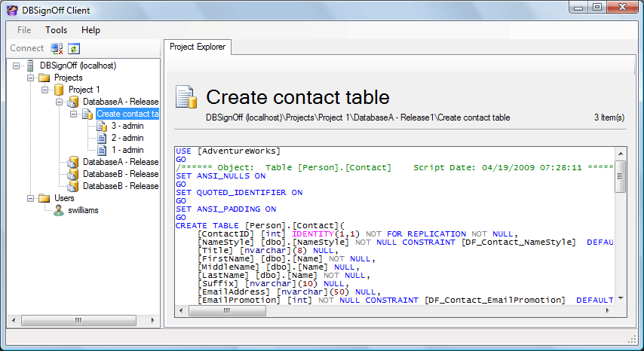The image size is (644, 351).
Task: Click the script pane scroll left arrow
Action: pos(181,311)
